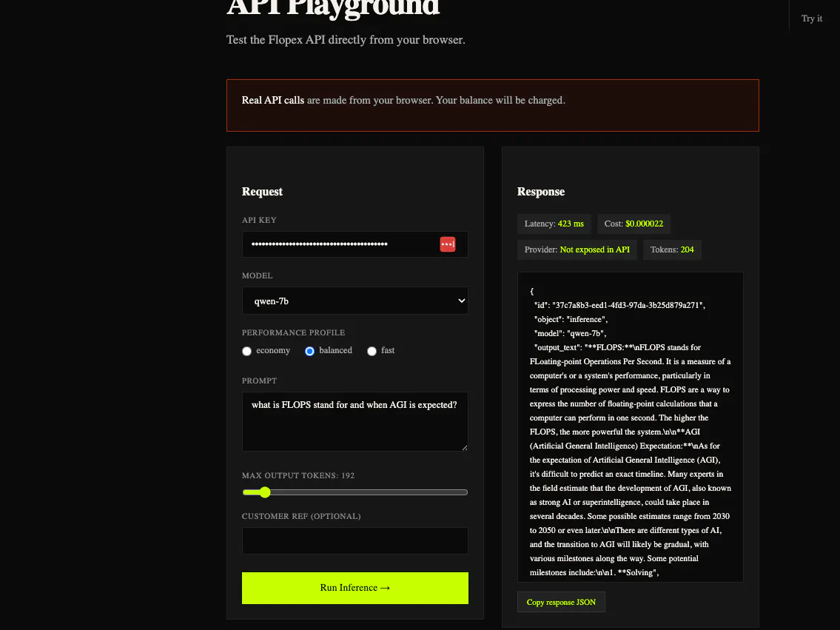Select the fast performance profile

pyautogui.click(x=372, y=351)
